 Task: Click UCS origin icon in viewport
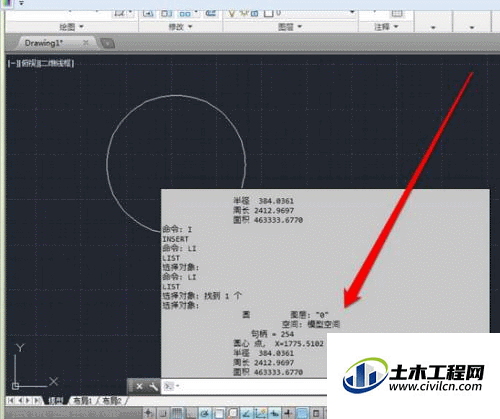pyautogui.click(x=15, y=386)
